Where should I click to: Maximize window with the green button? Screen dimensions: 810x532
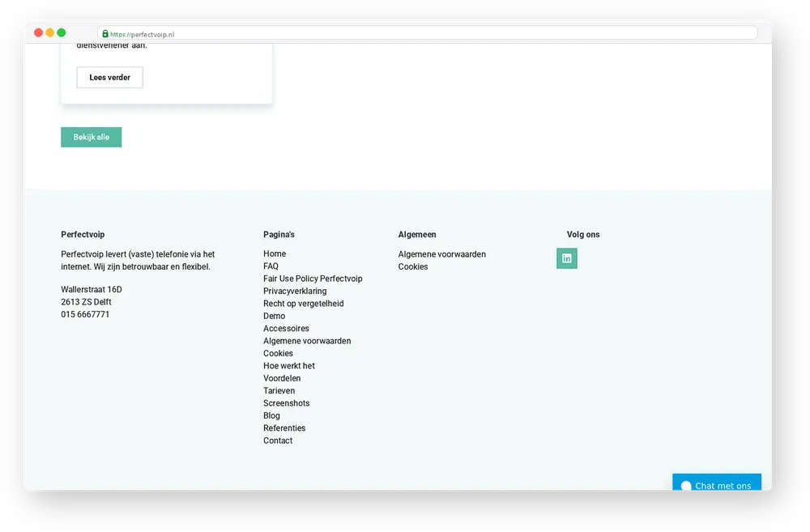click(62, 32)
